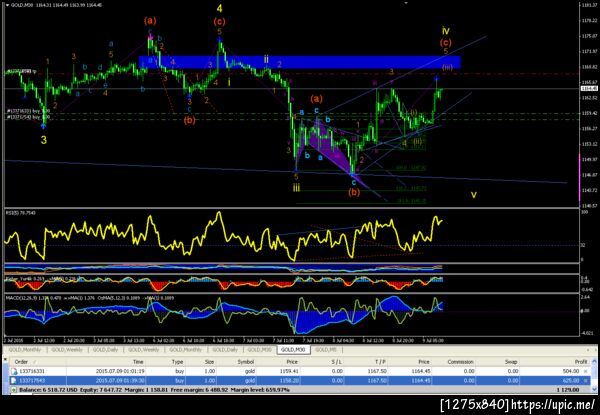Click the ticket icon beside order 133717543
The width and height of the screenshot is (600, 415).
coord(14,381)
